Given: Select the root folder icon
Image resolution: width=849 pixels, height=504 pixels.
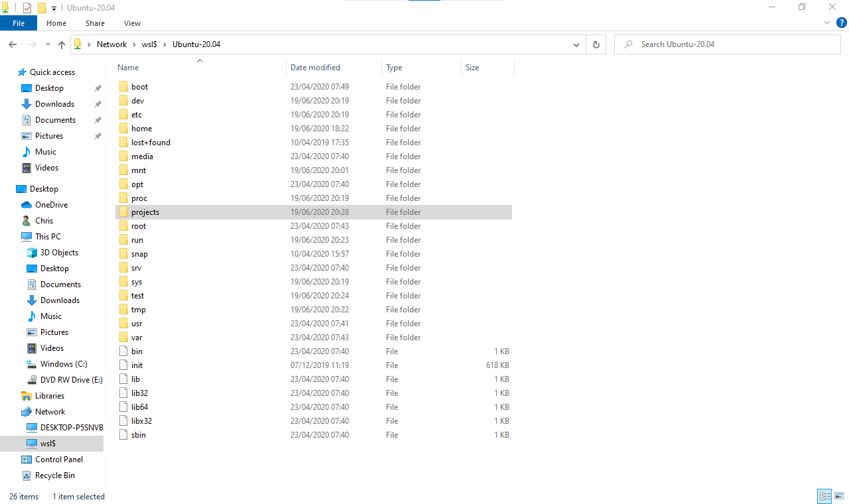Looking at the screenshot, I should point(123,226).
